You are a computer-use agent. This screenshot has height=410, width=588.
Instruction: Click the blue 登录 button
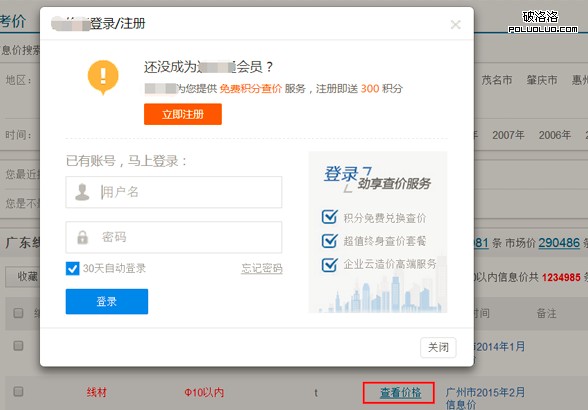[107, 301]
